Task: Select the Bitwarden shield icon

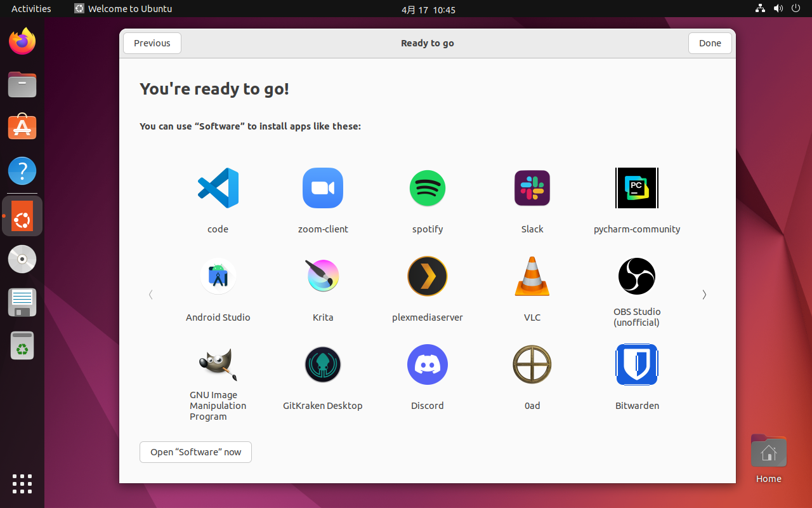Action: (x=636, y=364)
